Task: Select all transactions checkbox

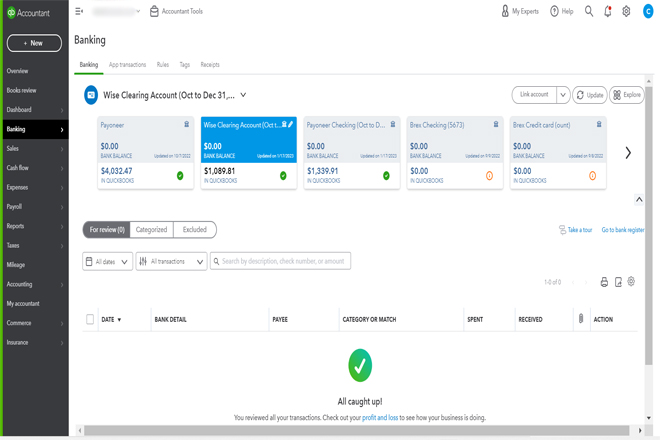Action: (90, 319)
